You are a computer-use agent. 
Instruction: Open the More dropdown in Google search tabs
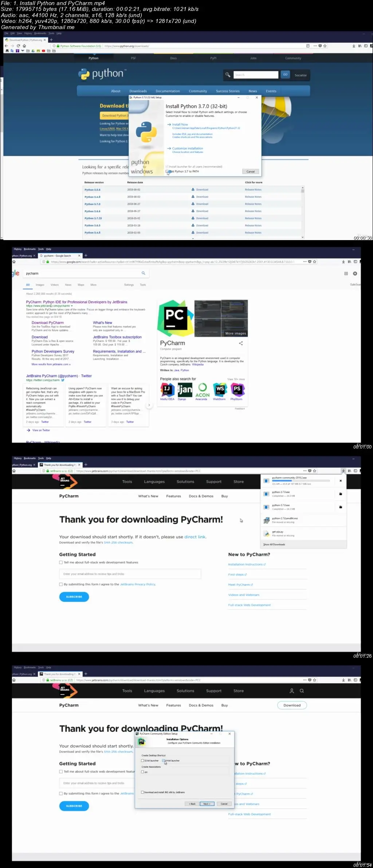point(94,285)
